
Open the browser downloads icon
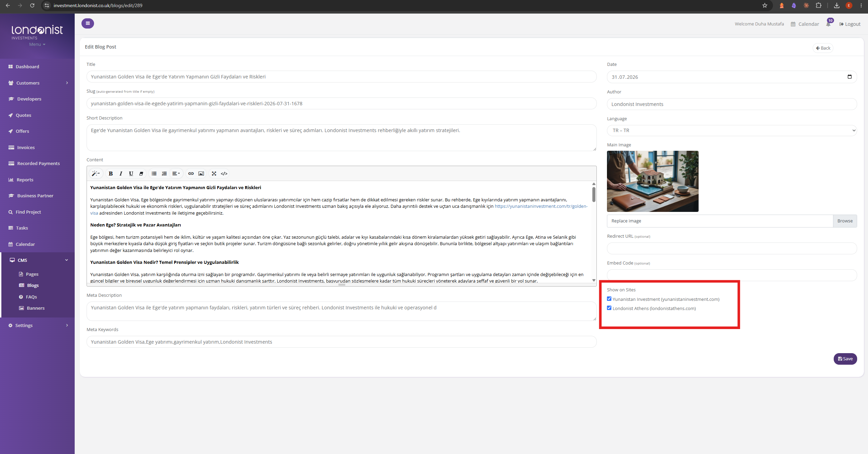[x=837, y=5]
